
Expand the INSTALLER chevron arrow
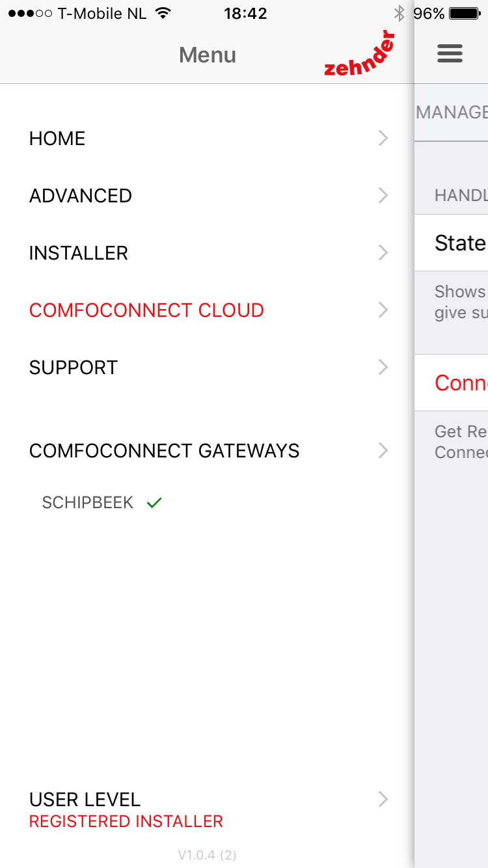coord(383,252)
